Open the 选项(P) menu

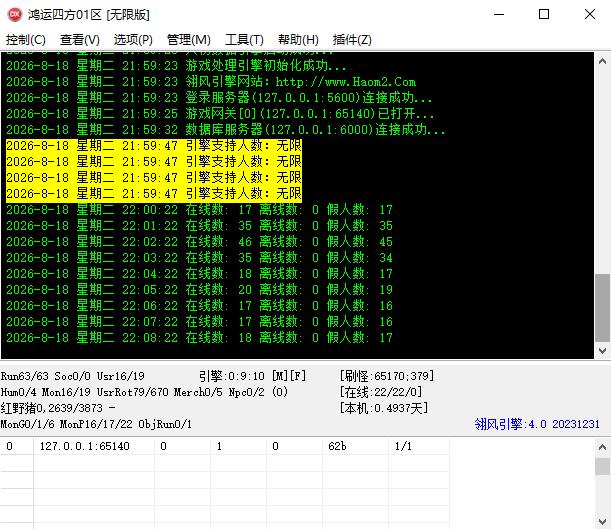coord(133,40)
